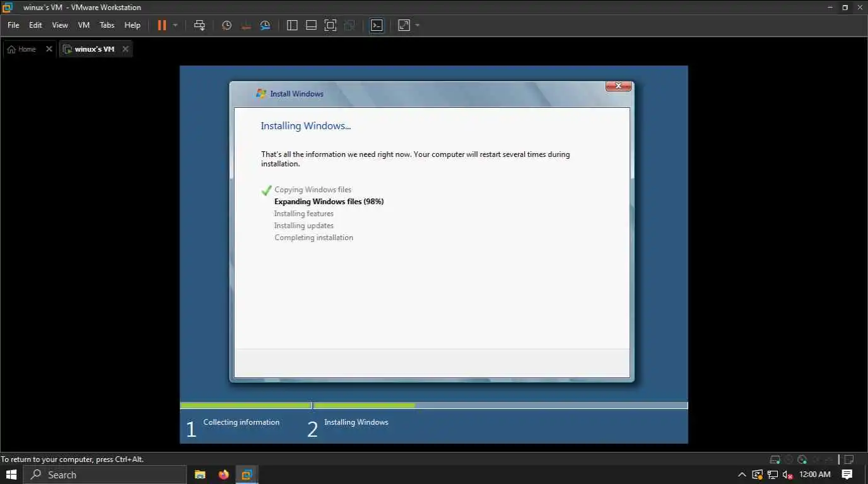
Task: Take a snapshot of this virtual machine
Action: point(226,25)
